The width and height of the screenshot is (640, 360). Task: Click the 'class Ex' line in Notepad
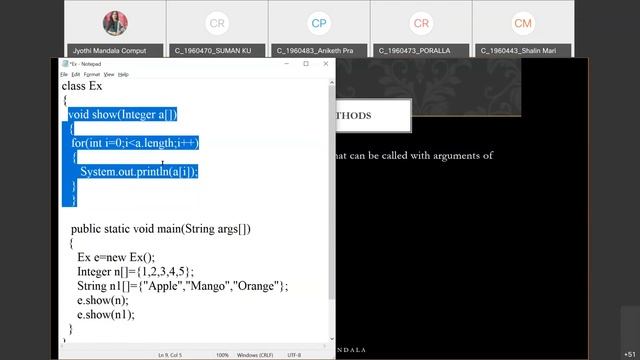82,86
